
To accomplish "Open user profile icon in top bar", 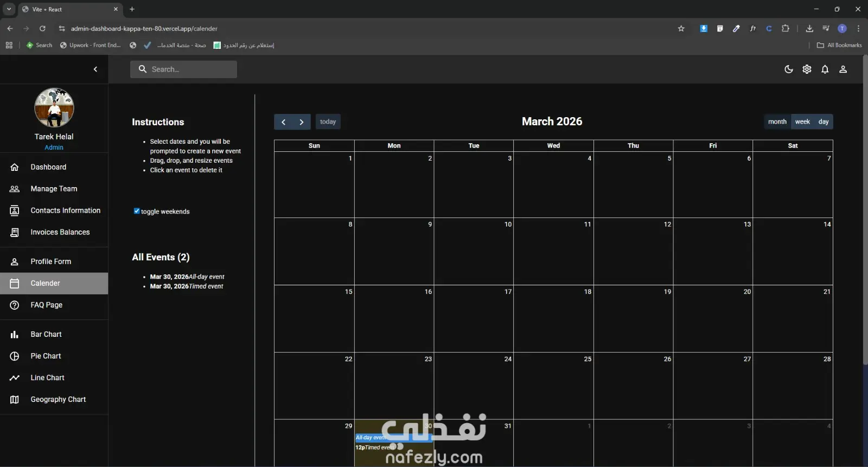I will pos(843,69).
